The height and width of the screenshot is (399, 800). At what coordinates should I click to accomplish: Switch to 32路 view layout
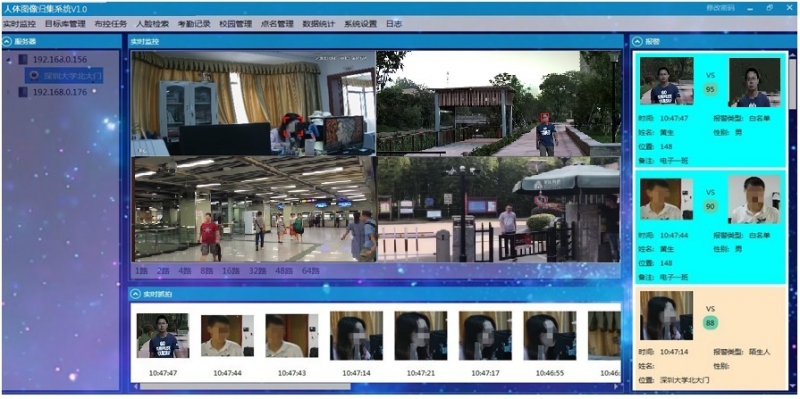258,270
